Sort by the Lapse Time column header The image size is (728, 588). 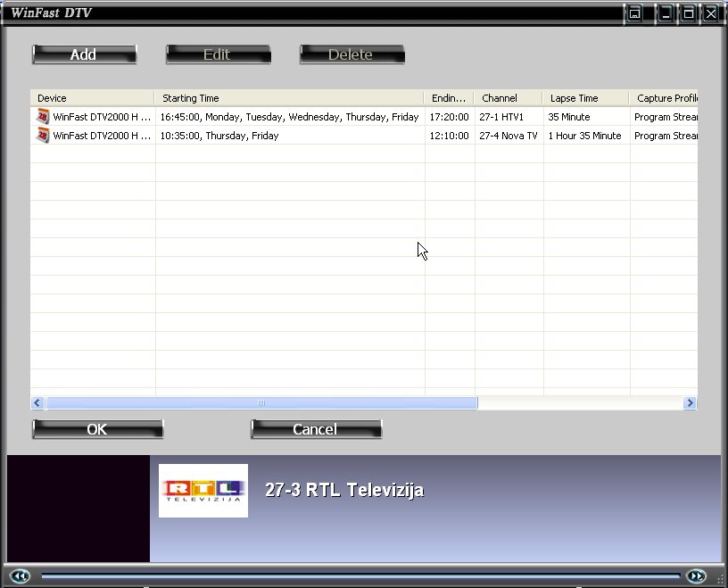[x=586, y=98]
